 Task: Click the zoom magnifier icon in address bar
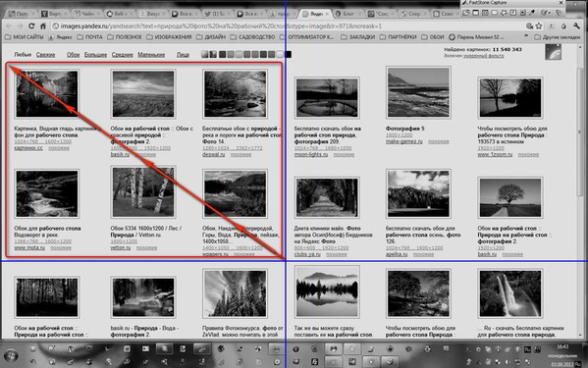pos(529,26)
